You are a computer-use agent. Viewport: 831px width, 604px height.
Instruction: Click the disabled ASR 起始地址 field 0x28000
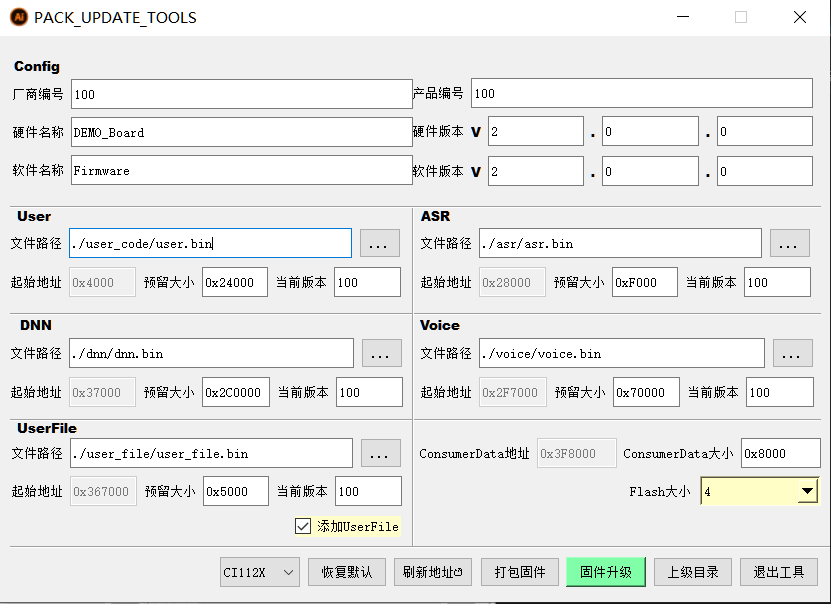pyautogui.click(x=512, y=282)
